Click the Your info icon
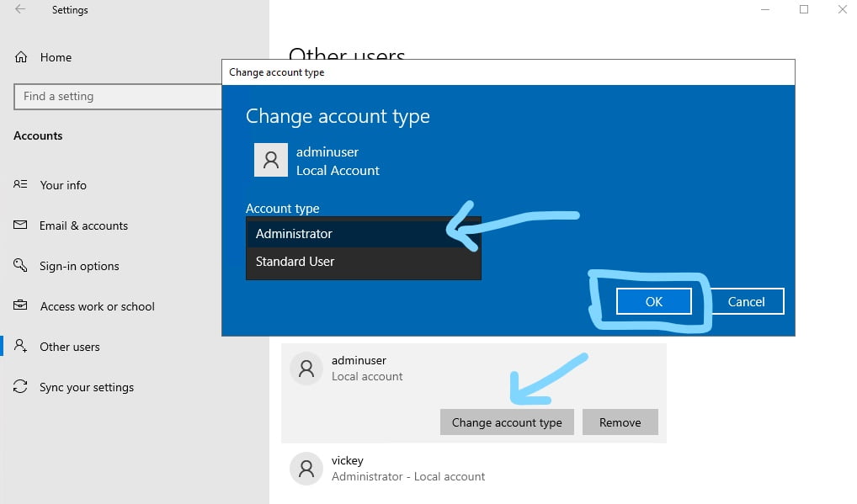Viewport: 857px width, 504px height. pyautogui.click(x=20, y=184)
